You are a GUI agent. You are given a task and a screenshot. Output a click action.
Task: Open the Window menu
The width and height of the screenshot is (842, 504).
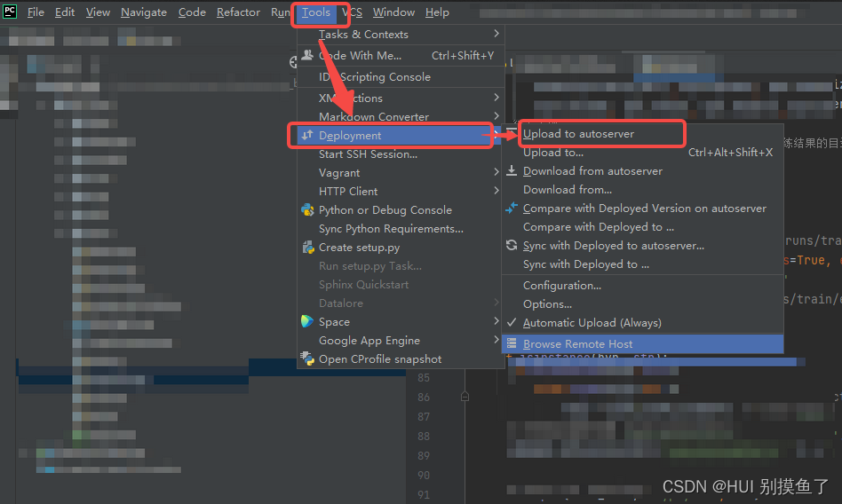(x=393, y=12)
